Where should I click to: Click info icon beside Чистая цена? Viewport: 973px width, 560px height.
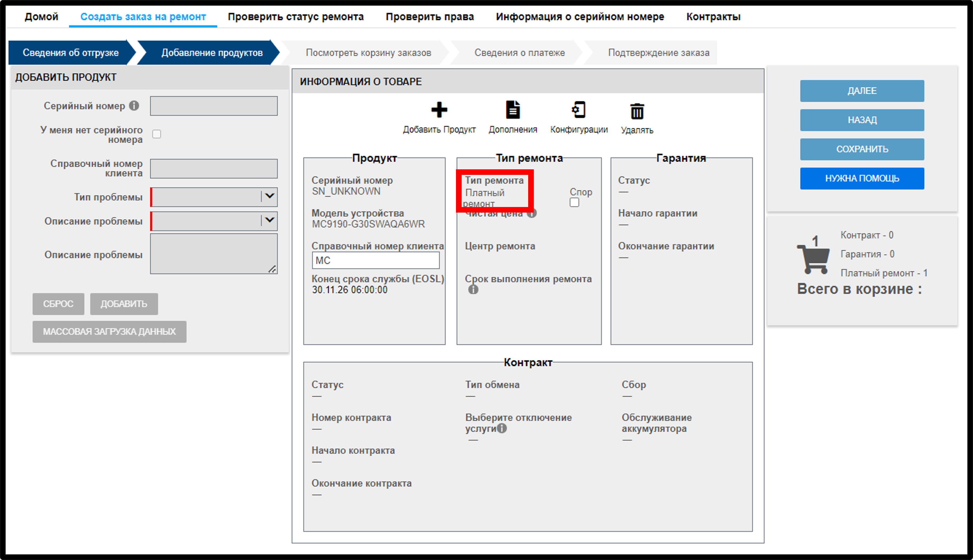pos(532,213)
